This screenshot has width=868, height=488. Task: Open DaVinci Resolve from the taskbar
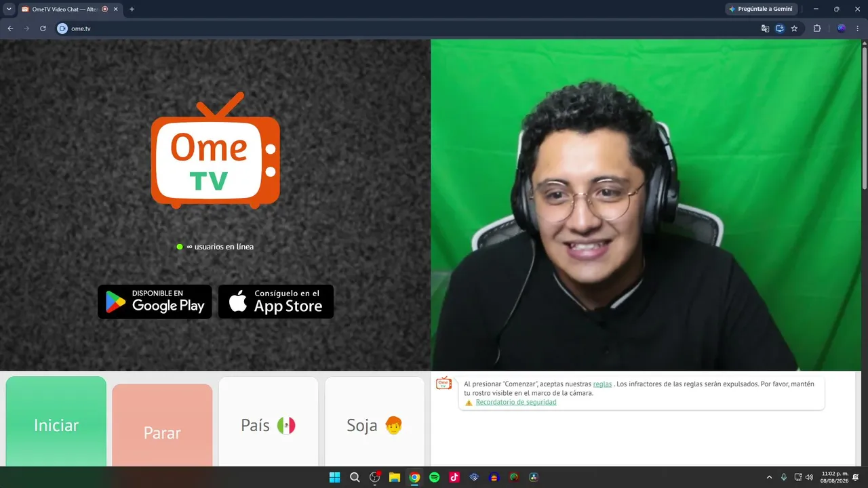pos(534,477)
